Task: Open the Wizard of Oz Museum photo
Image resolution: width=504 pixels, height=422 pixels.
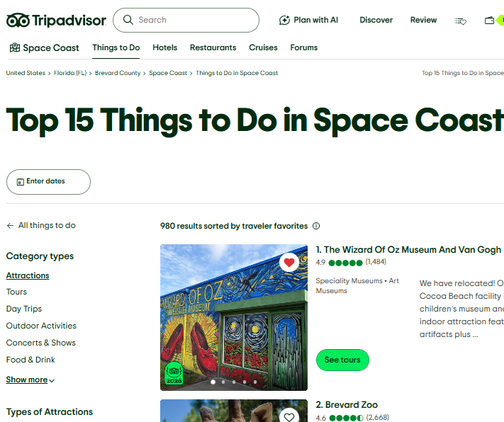Action: coord(234,317)
